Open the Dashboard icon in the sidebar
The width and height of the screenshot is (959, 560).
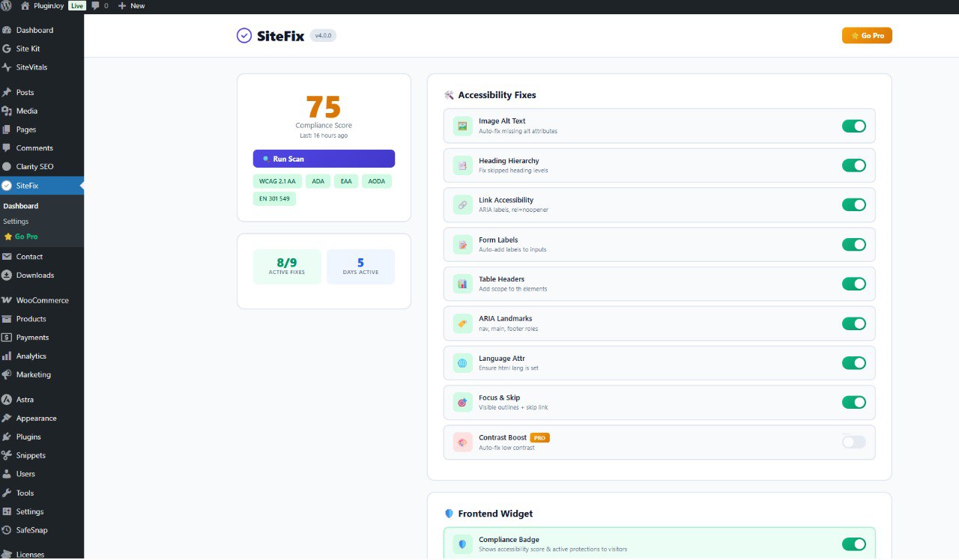point(7,30)
